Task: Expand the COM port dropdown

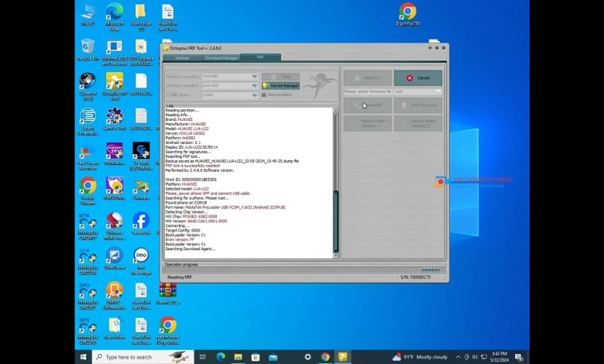Action: [x=255, y=94]
